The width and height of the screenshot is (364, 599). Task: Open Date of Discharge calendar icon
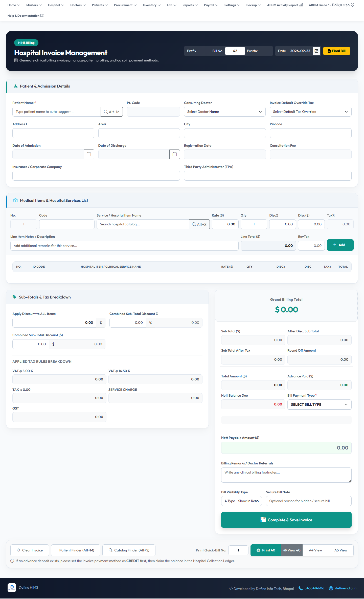point(175,154)
